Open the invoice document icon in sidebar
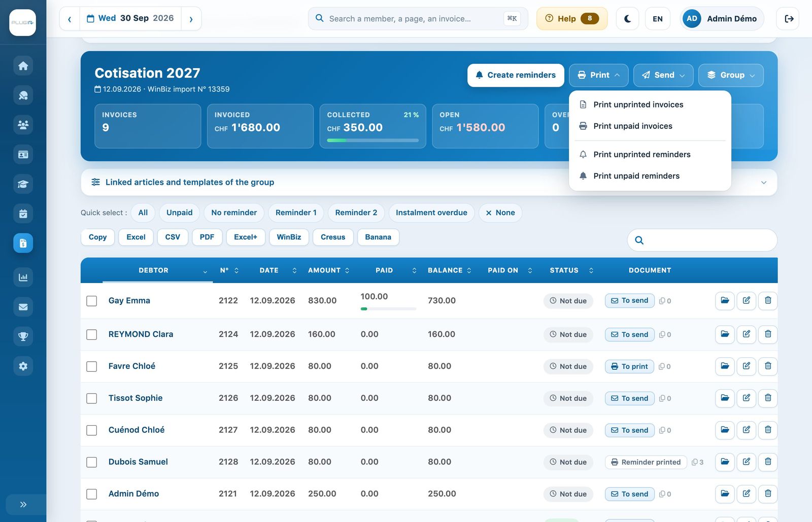The height and width of the screenshot is (522, 812). coord(23,243)
